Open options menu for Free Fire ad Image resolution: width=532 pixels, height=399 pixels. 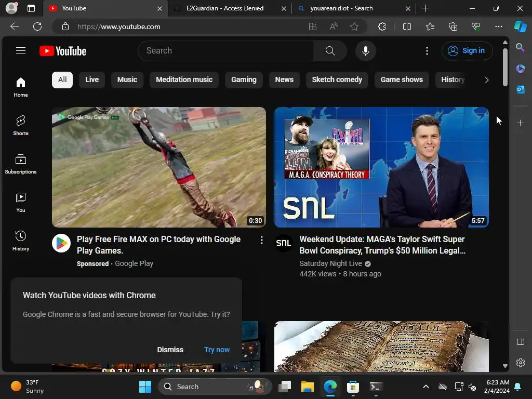[x=262, y=240]
